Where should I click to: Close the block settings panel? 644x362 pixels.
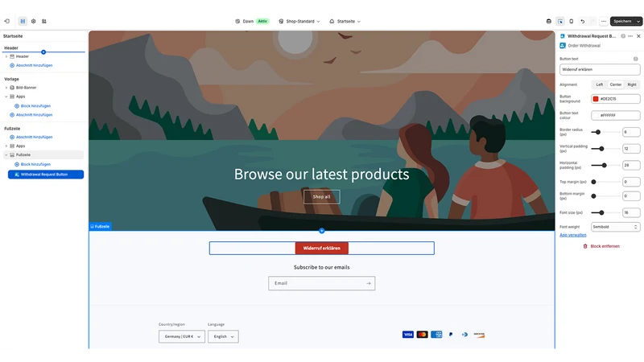coord(638,36)
